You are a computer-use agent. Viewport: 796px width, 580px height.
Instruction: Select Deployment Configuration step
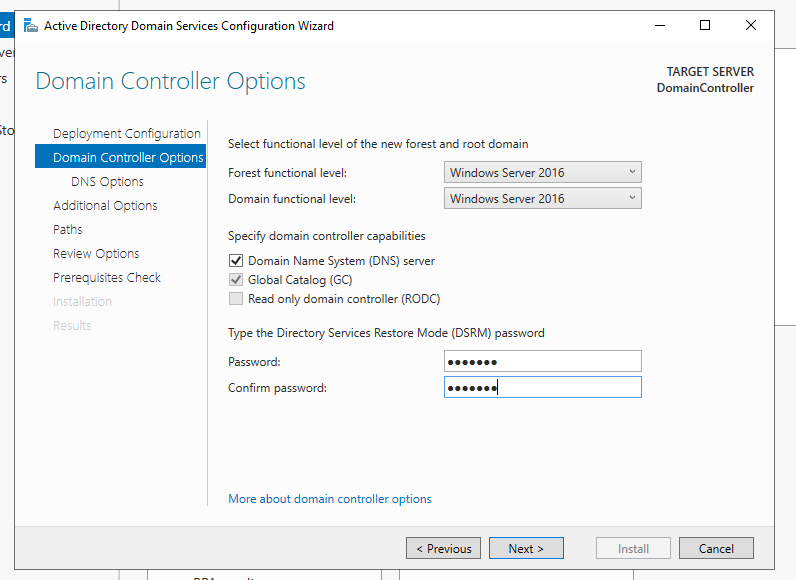coord(127,134)
